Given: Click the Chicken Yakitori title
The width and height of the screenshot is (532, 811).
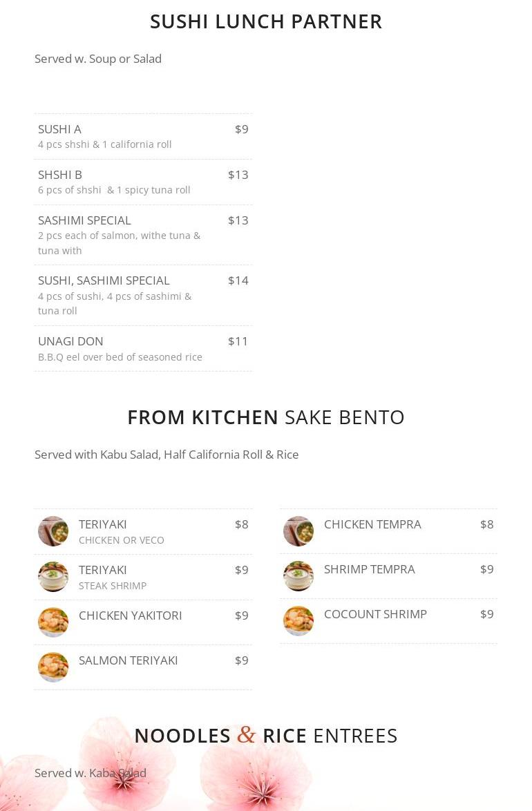Looking at the screenshot, I should tap(131, 616).
